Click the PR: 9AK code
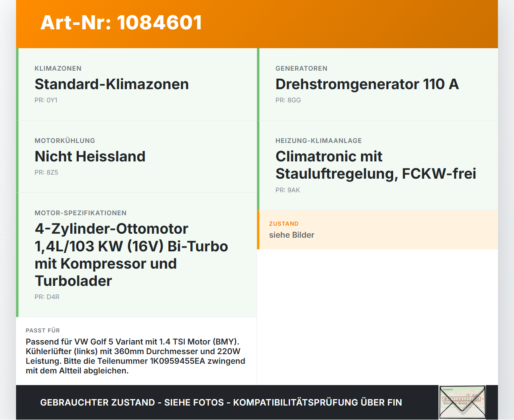 [x=288, y=190]
